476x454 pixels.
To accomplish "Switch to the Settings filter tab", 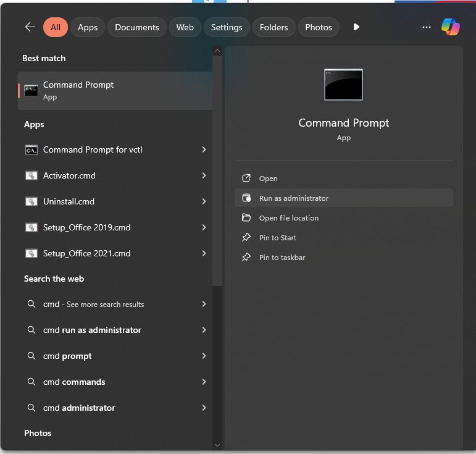I will 227,27.
